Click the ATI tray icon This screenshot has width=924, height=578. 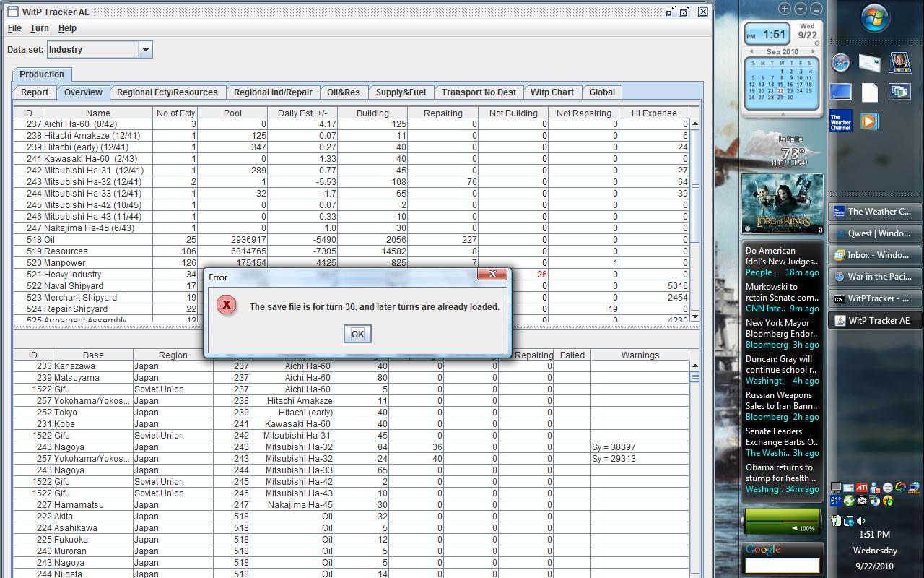(x=862, y=488)
